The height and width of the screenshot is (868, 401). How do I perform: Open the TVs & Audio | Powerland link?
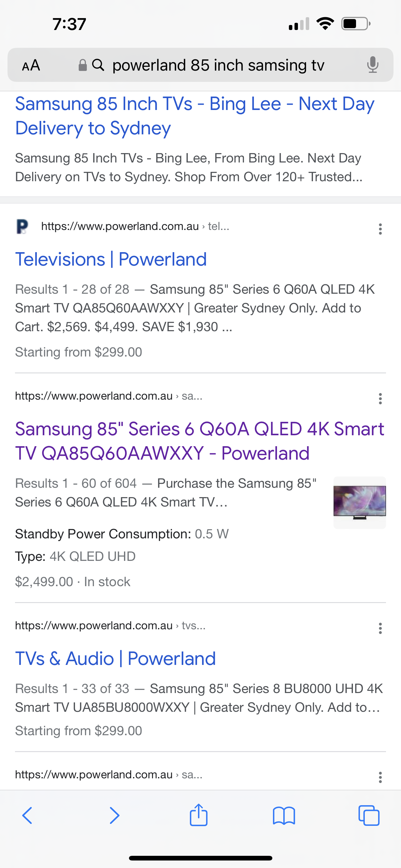point(115,659)
